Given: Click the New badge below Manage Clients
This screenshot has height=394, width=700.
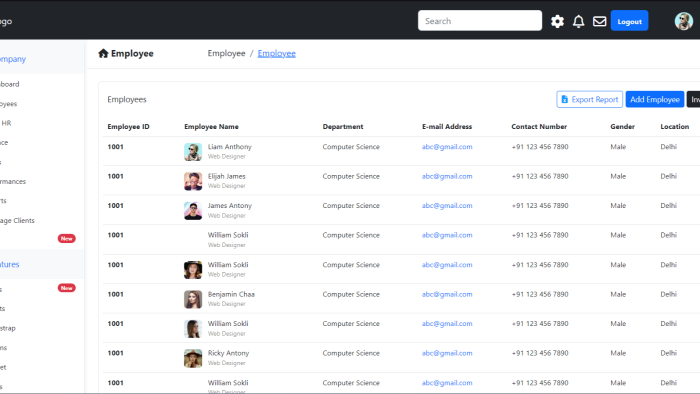Looking at the screenshot, I should 67,239.
